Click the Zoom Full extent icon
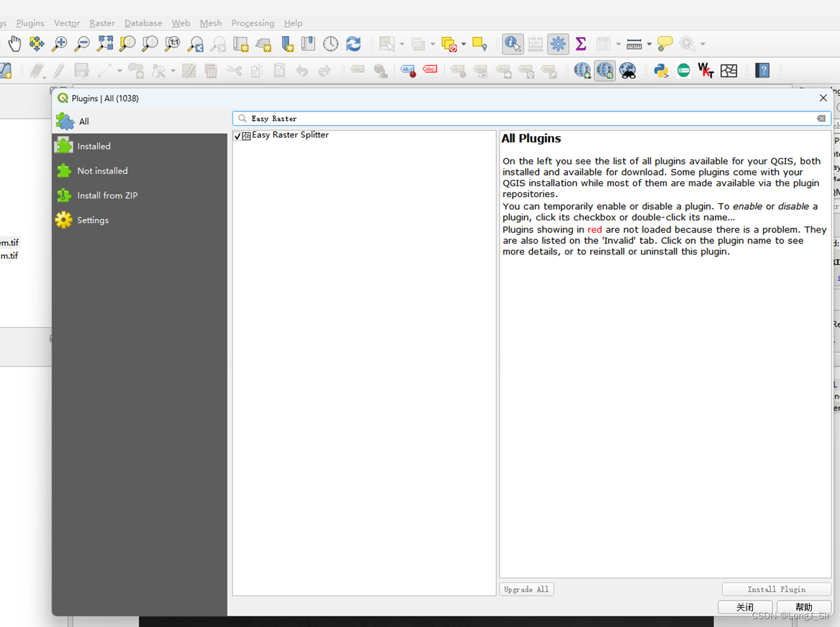The height and width of the screenshot is (627, 840). [105, 44]
